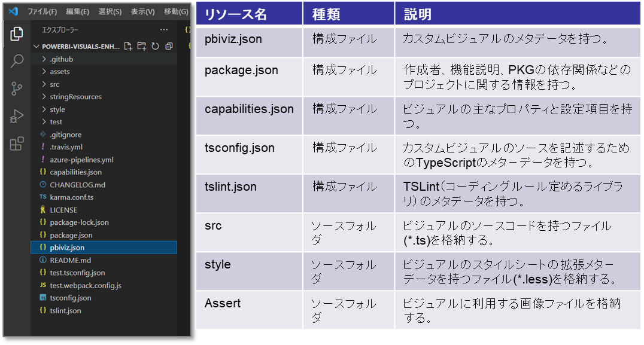
Task: Collapse all folders in Explorer
Action: 169,46
